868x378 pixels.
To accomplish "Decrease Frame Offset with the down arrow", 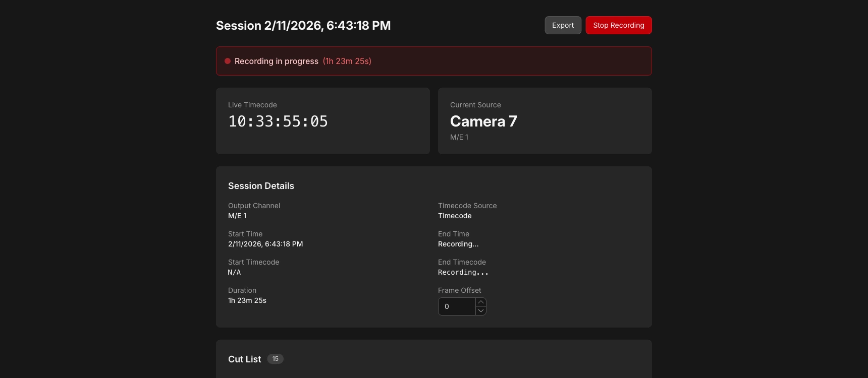I will click(x=481, y=311).
